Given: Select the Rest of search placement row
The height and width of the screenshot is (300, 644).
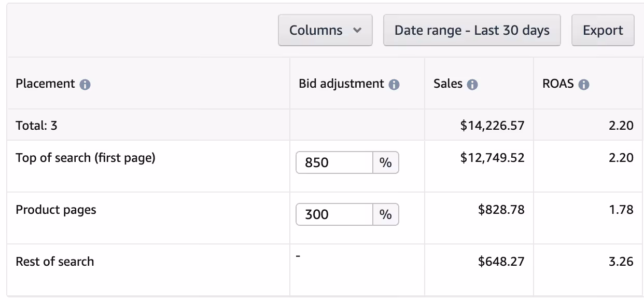Looking at the screenshot, I should [55, 262].
